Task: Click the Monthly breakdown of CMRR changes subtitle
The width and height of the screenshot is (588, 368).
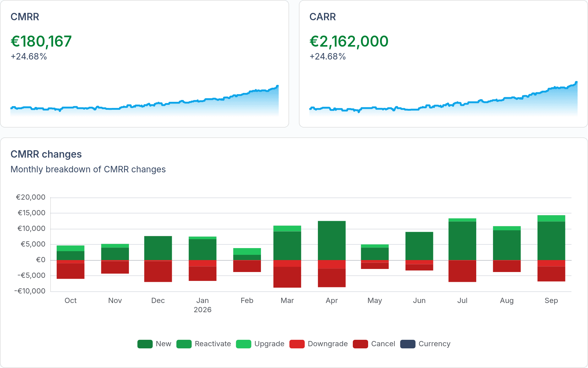Action: coord(88,170)
